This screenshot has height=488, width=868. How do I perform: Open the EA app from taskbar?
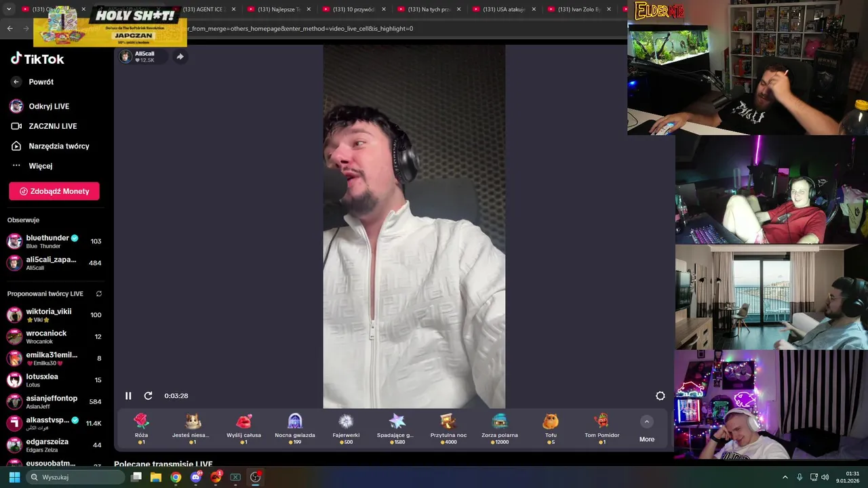point(216,477)
